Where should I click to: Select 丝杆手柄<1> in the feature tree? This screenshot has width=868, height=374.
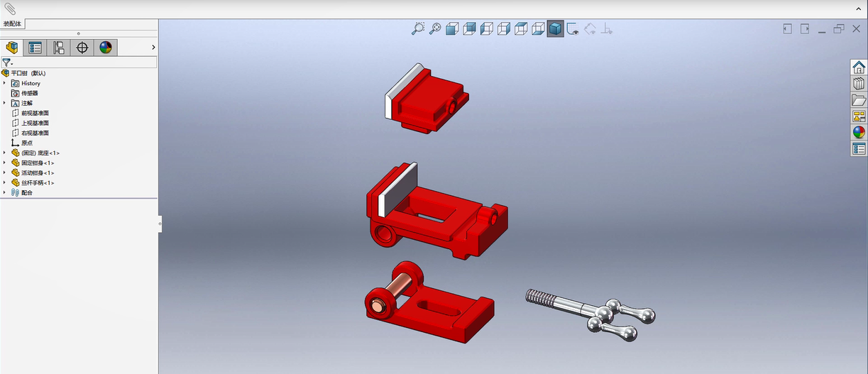click(37, 182)
